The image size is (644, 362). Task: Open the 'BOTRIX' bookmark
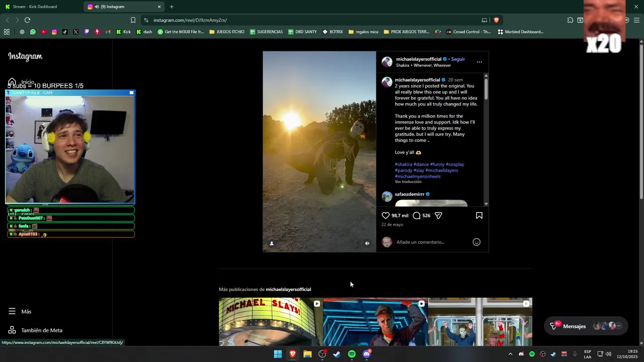(x=333, y=32)
